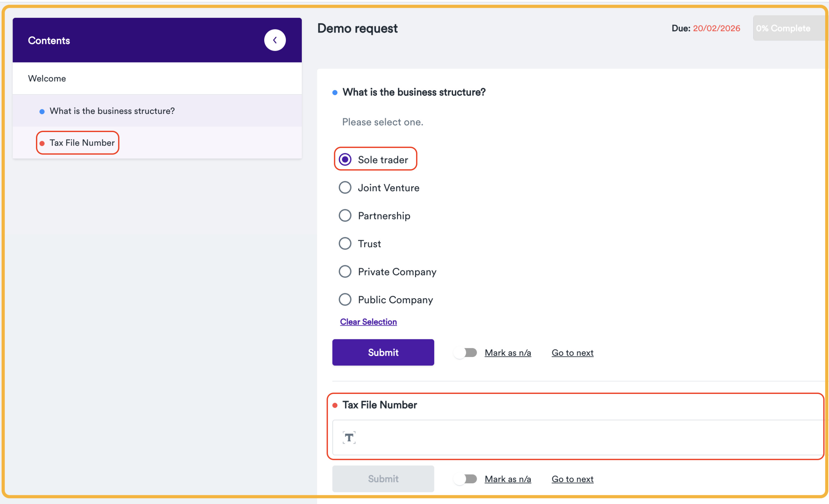Open the Welcome section in Contents
Screen dimensions: 829x504
point(47,78)
